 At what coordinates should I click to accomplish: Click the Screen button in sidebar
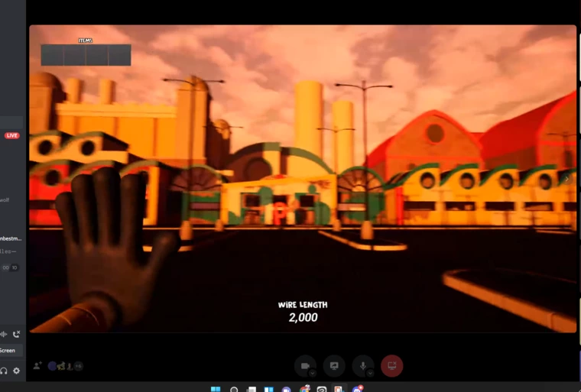11,350
